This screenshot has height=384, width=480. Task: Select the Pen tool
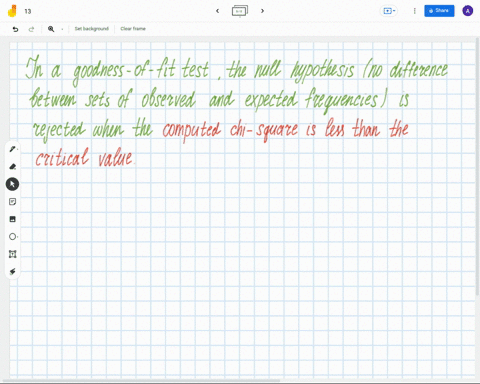12,149
